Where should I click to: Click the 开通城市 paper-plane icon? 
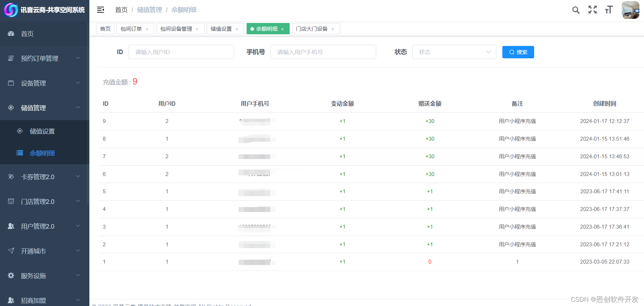(11, 251)
